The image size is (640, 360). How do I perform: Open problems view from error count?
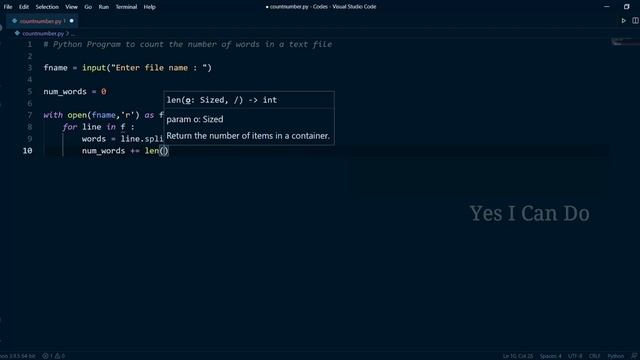click(x=48, y=356)
